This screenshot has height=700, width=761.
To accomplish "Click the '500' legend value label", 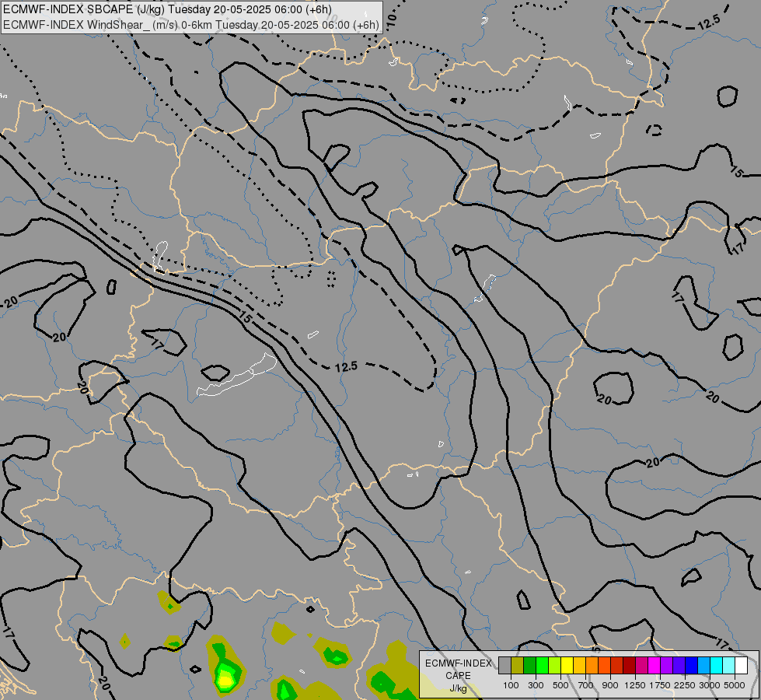I will click(560, 685).
